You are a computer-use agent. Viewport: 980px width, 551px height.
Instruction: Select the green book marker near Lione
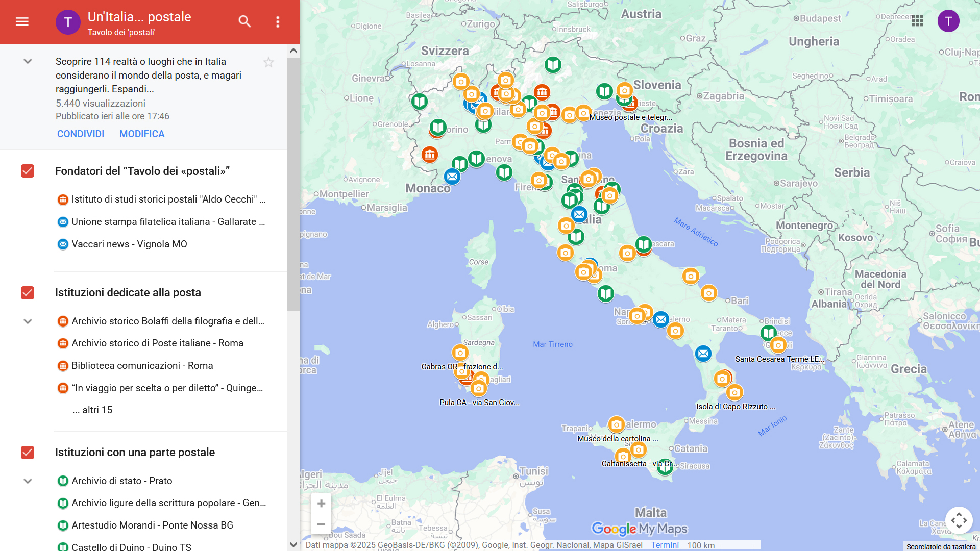[x=420, y=102]
